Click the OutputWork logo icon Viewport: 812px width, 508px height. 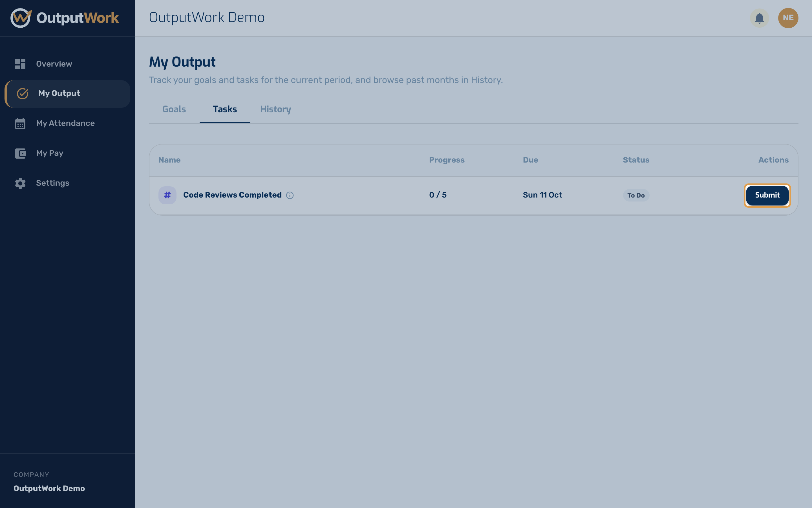pos(21,18)
